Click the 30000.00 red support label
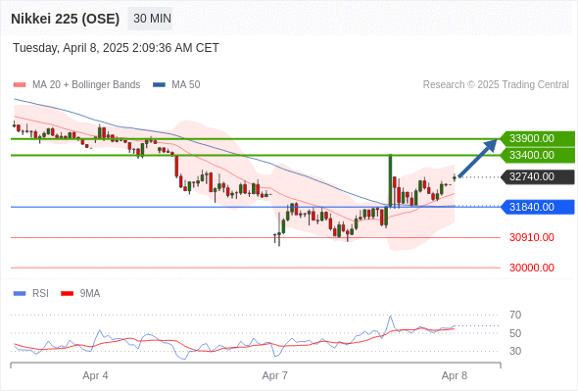This screenshot has height=392, width=578. 532,268
